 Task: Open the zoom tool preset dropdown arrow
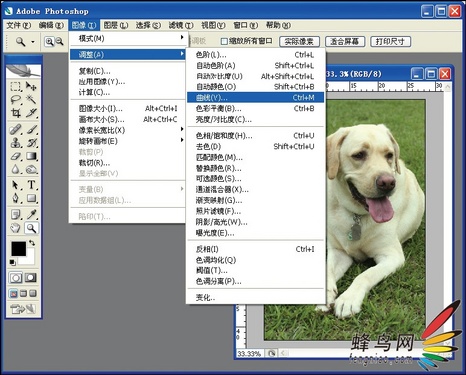click(x=33, y=42)
